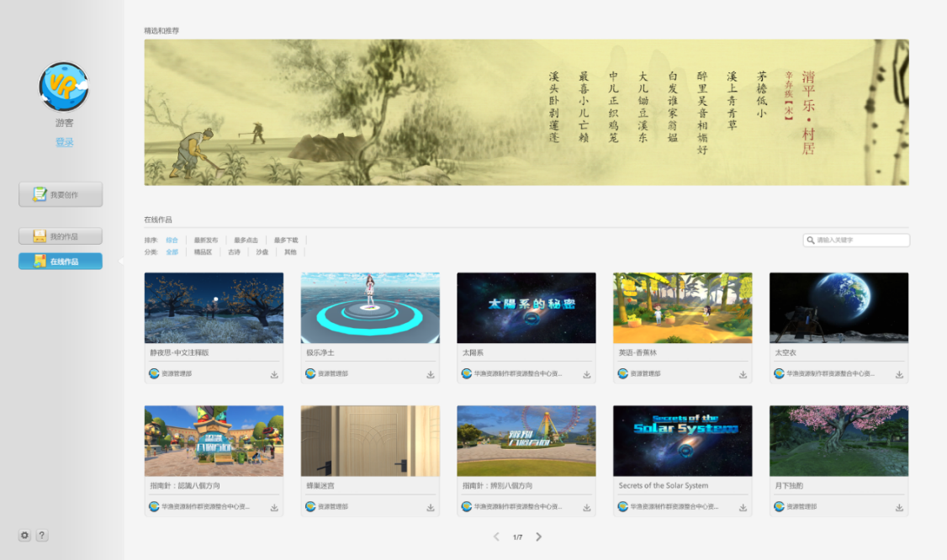Download 蜂巢迷宫 via its download icon
Viewport: 947px width, 560px height.
click(431, 507)
